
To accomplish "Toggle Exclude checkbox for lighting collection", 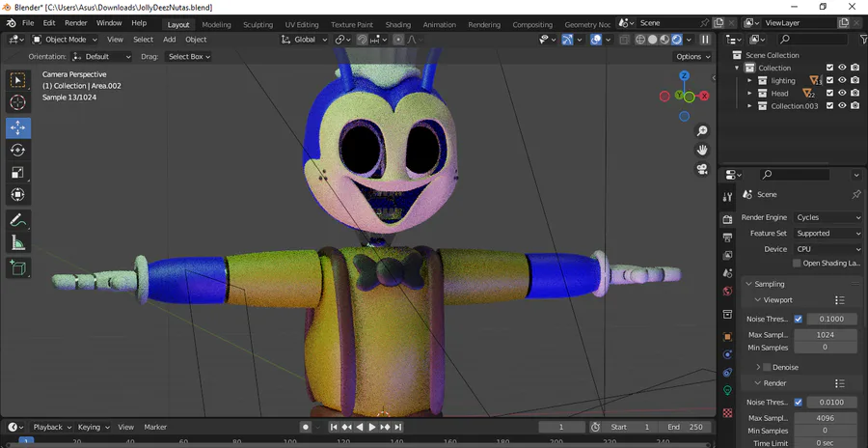I will tap(829, 80).
